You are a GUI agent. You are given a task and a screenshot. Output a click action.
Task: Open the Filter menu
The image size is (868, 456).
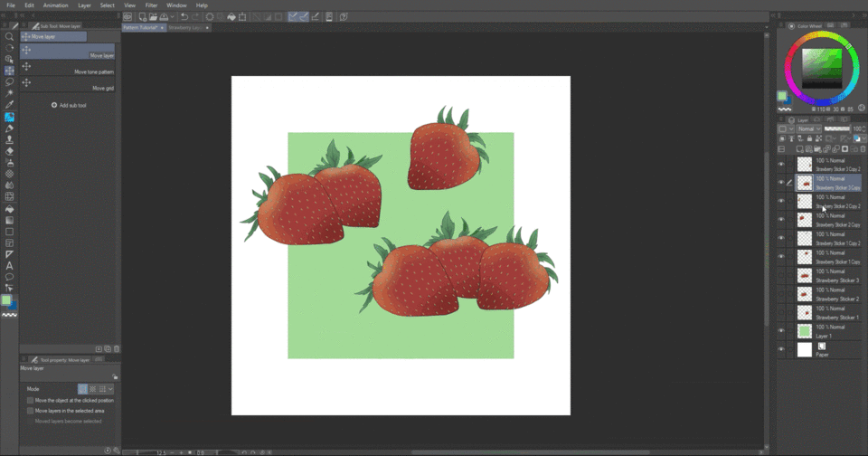click(x=151, y=5)
